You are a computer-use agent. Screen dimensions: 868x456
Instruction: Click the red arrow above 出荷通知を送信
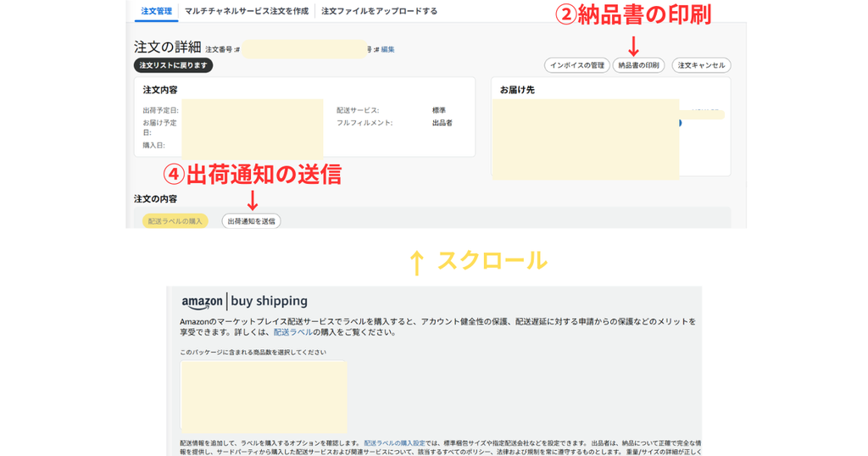pyautogui.click(x=252, y=200)
